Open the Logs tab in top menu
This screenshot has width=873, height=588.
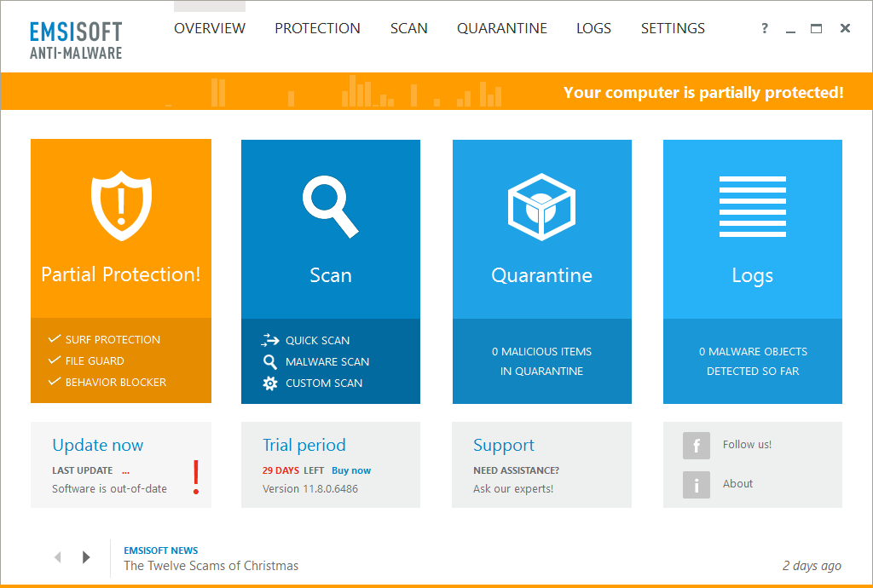[593, 28]
